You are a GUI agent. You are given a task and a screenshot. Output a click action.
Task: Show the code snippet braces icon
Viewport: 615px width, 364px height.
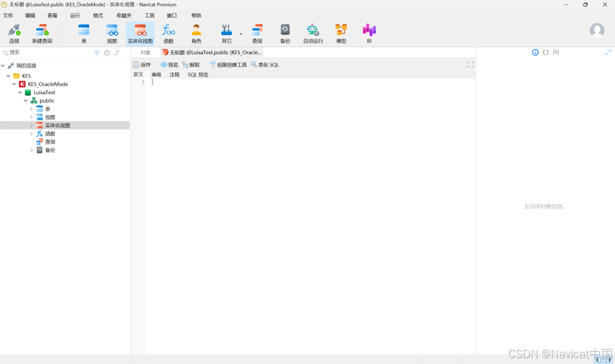pos(546,52)
